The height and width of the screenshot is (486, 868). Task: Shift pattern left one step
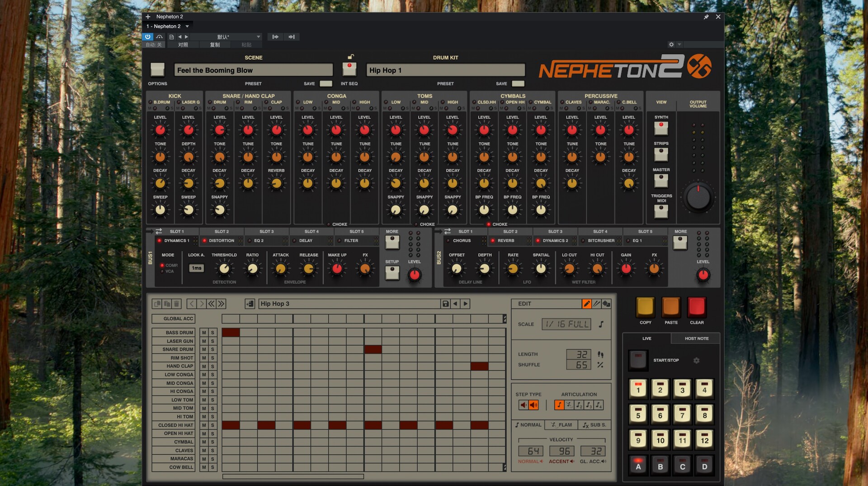[192, 304]
